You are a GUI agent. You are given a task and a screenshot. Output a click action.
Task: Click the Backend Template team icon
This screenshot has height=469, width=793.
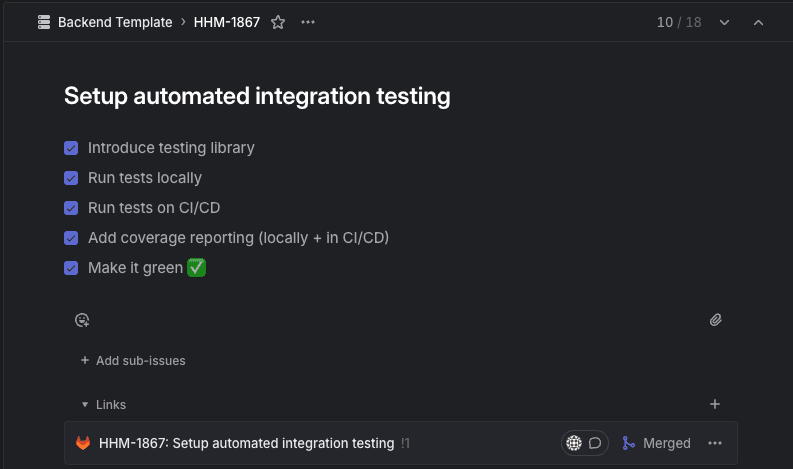[43, 22]
